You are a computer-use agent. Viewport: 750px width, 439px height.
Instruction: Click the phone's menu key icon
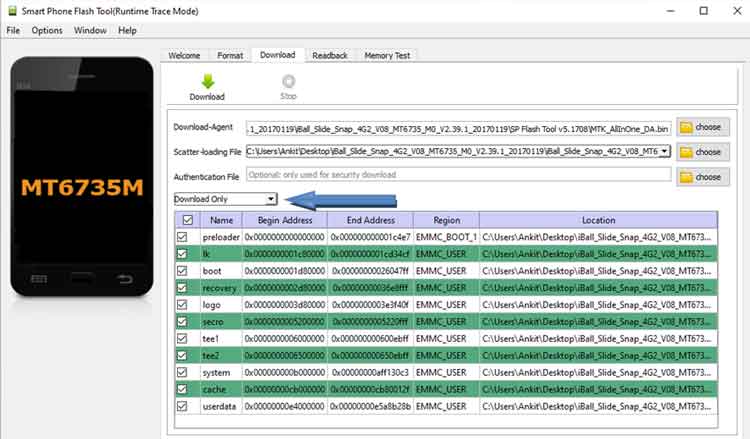39,278
